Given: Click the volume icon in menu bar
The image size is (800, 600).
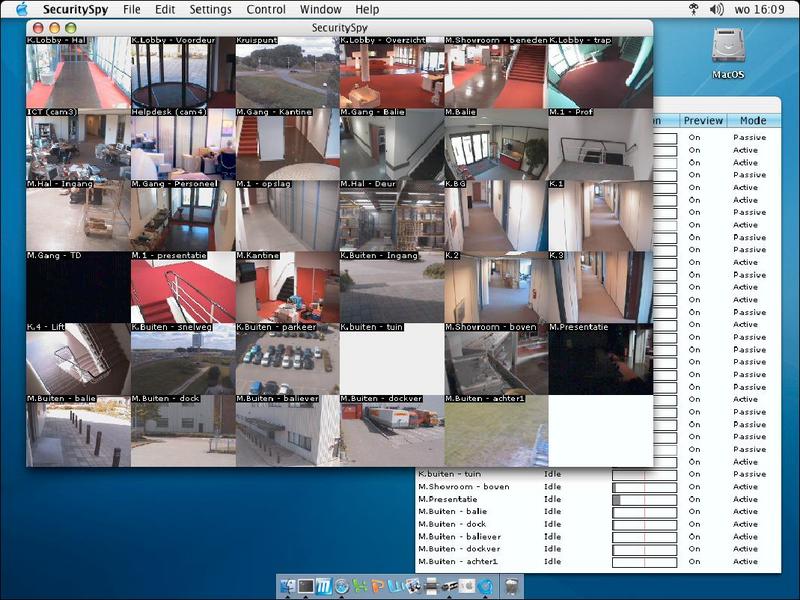Looking at the screenshot, I should point(717,9).
